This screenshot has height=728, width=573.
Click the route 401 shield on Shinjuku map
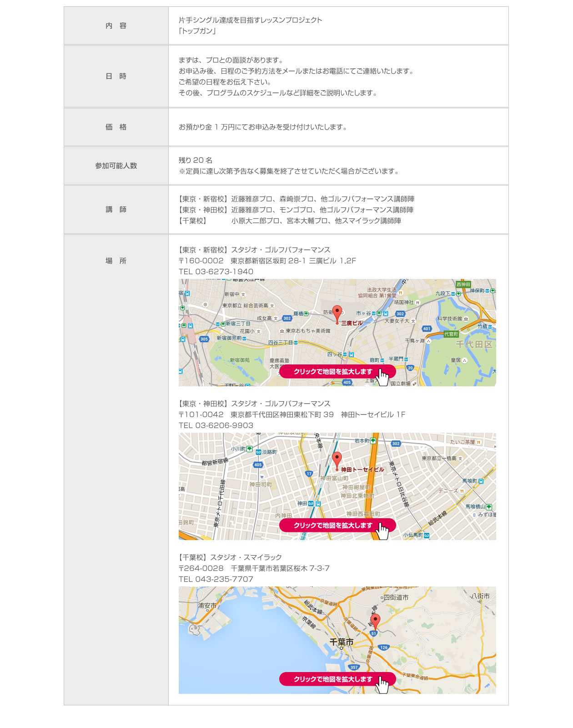(427, 329)
